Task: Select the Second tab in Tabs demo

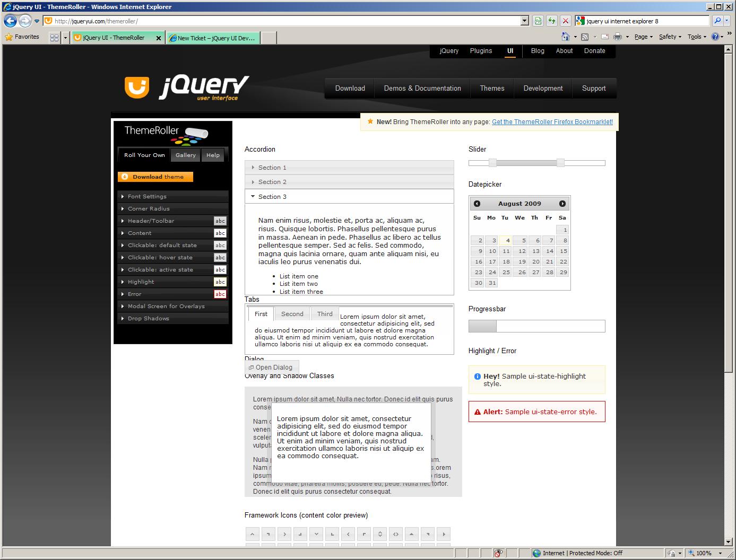Action: tap(292, 314)
